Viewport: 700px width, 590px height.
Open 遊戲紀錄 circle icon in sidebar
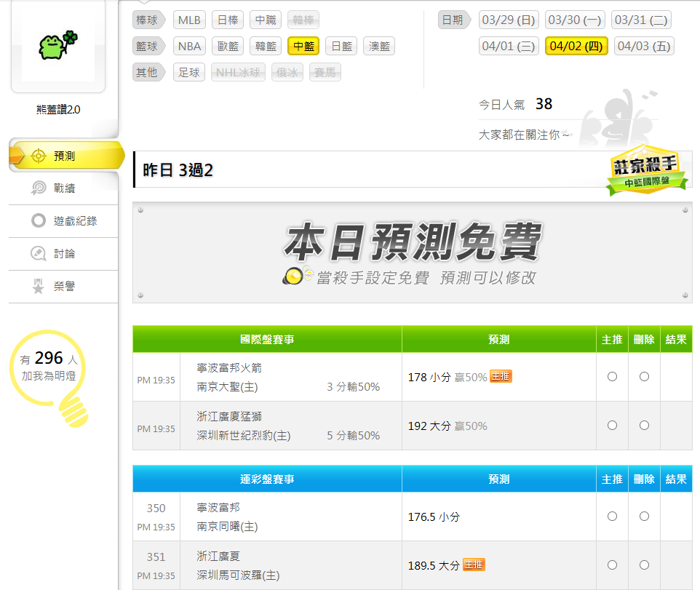39,221
